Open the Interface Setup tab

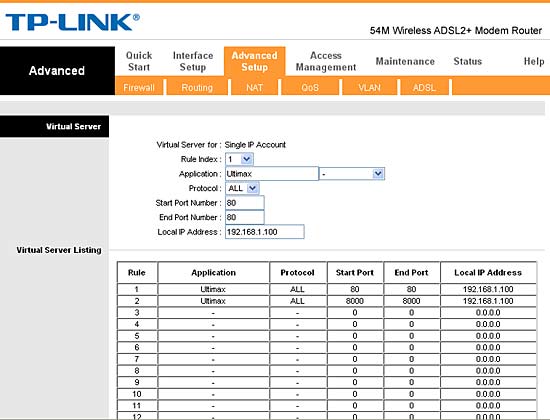pos(193,61)
